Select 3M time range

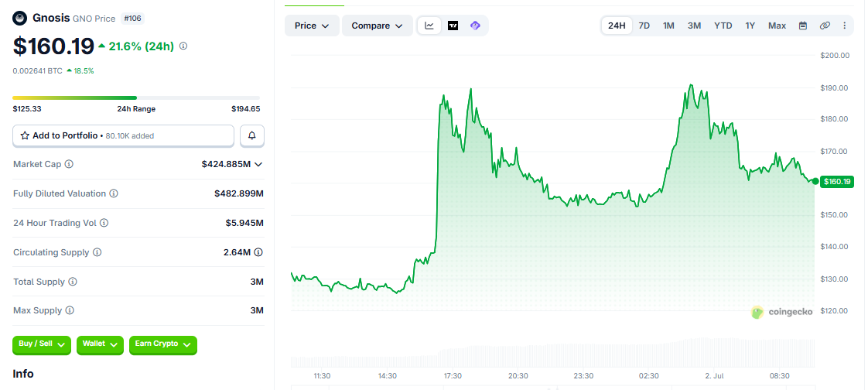click(x=694, y=26)
